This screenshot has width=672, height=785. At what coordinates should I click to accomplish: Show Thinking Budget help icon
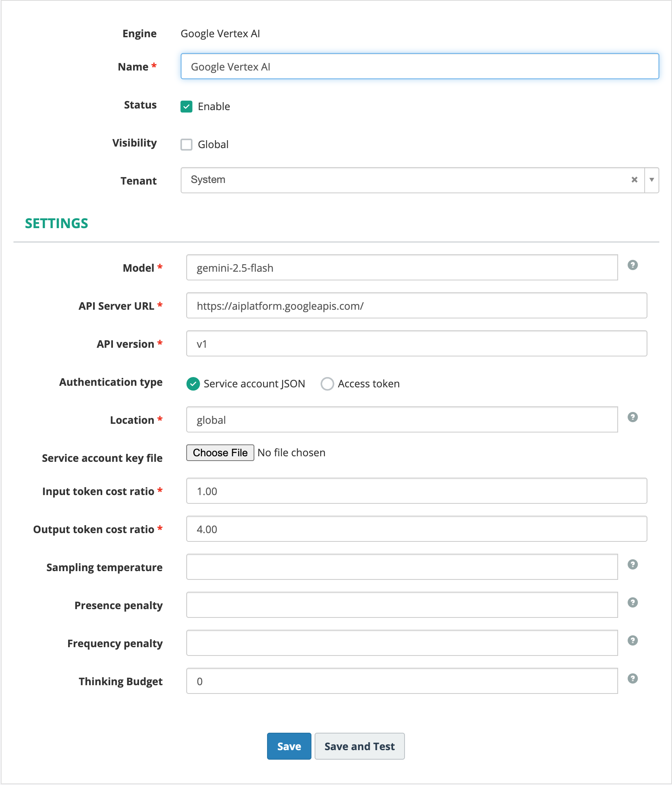(x=632, y=678)
